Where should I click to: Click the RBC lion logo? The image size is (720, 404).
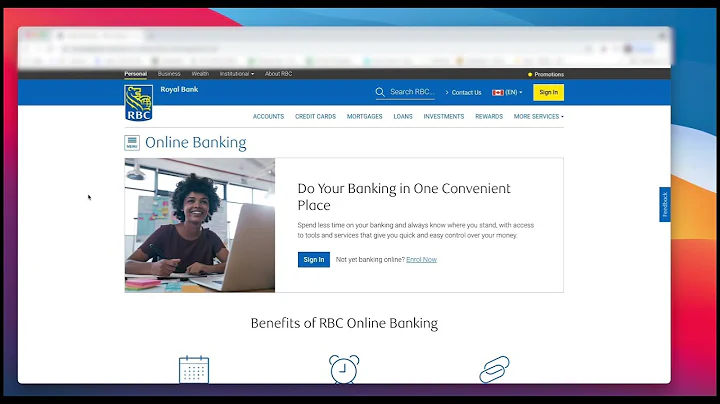coord(139,103)
